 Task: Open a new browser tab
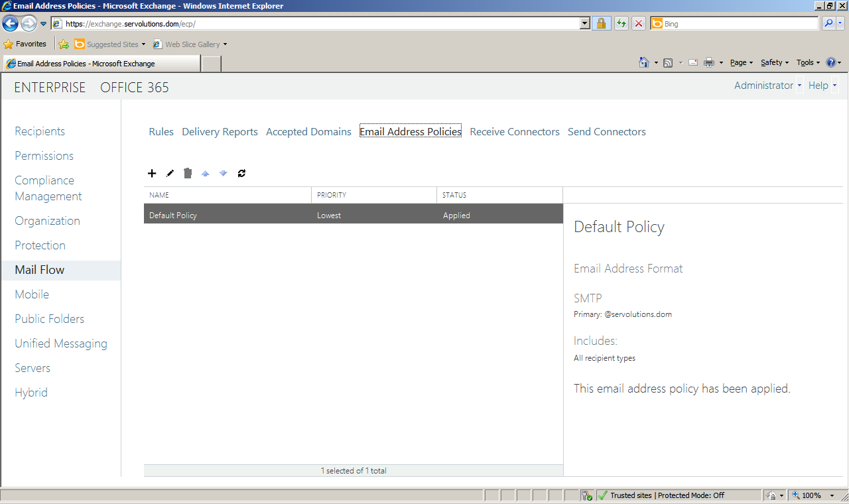(211, 64)
